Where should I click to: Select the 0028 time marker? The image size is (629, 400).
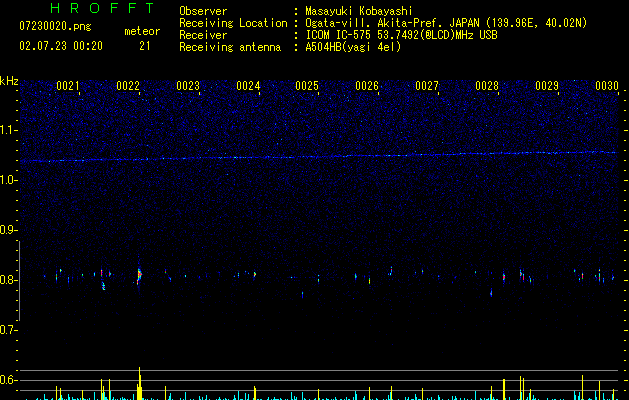(487, 86)
